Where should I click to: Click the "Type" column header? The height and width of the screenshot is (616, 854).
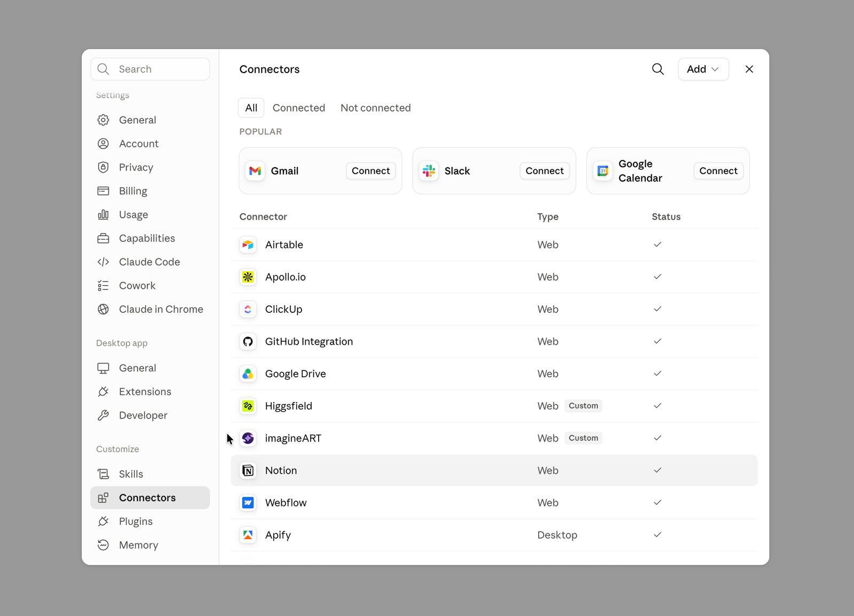coord(548,217)
